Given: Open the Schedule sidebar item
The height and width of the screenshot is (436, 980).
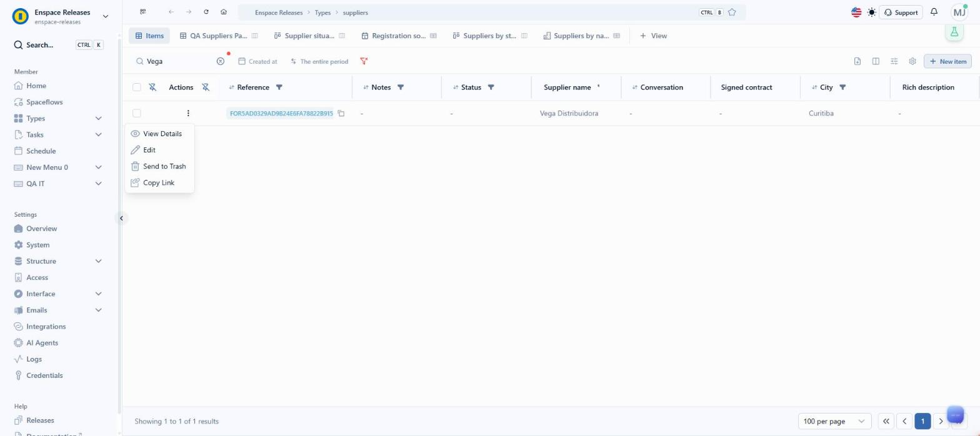Looking at the screenshot, I should pyautogui.click(x=41, y=151).
